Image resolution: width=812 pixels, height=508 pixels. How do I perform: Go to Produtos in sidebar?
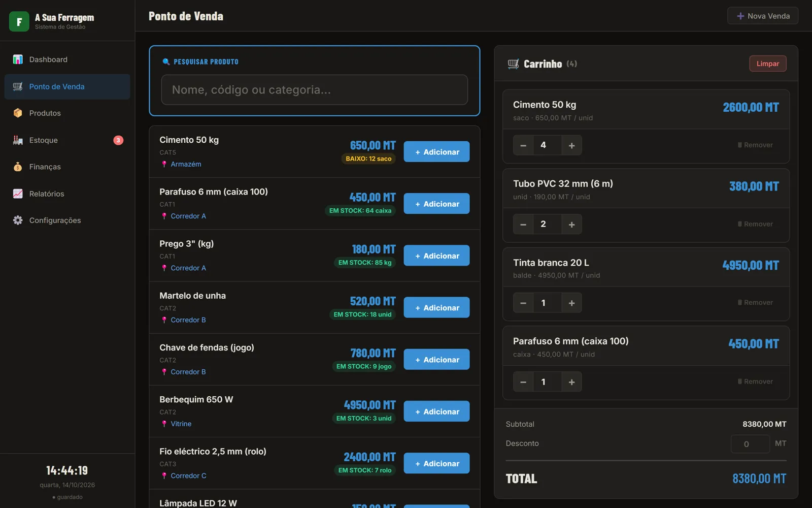click(x=67, y=113)
